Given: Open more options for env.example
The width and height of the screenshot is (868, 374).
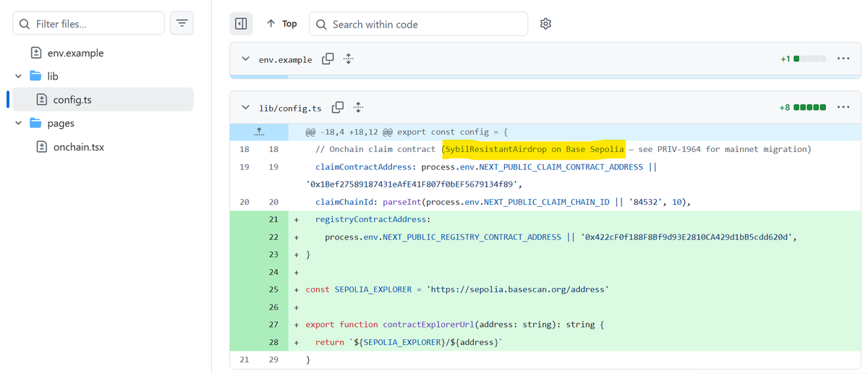Looking at the screenshot, I should (x=843, y=59).
